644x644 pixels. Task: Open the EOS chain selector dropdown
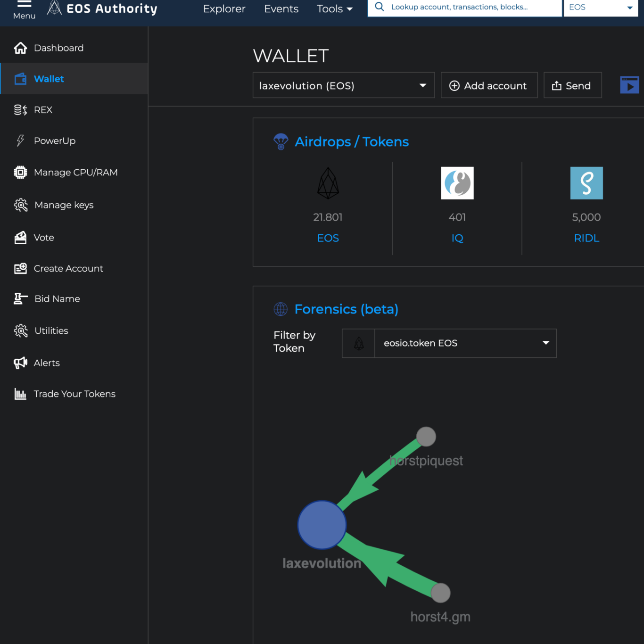[601, 8]
